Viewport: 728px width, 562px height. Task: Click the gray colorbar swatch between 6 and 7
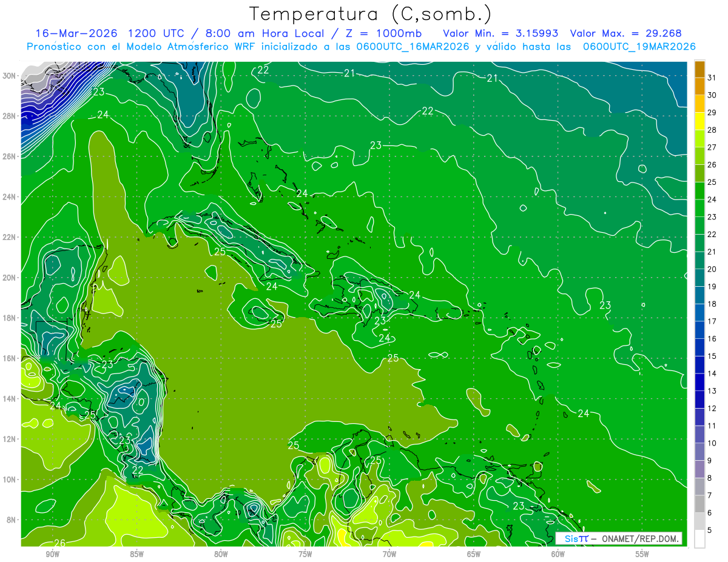699,504
